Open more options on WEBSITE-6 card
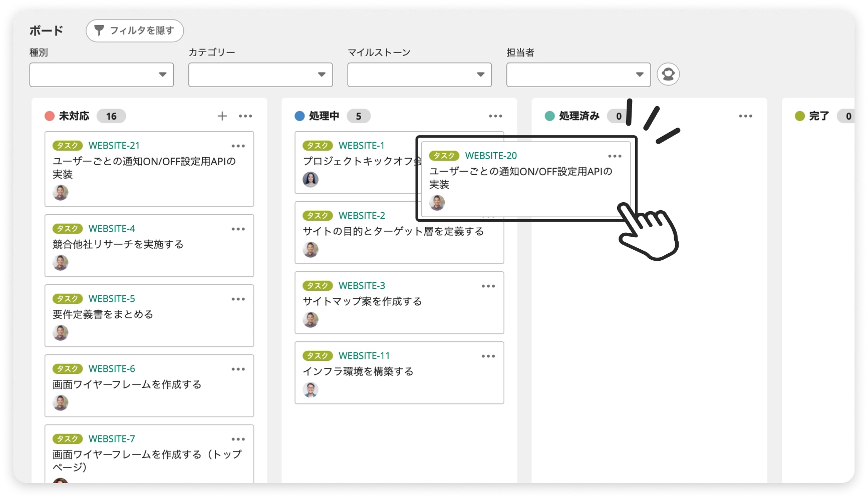 pyautogui.click(x=238, y=369)
